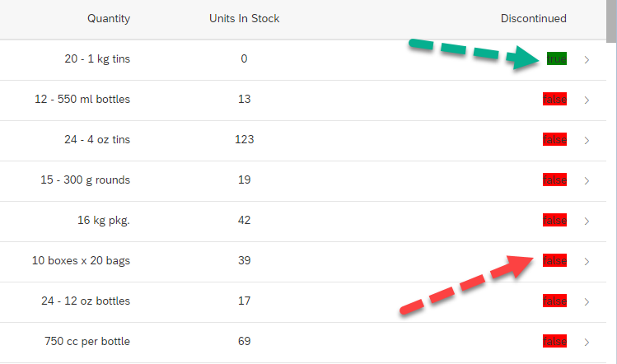Click chevron on 10 boxes x 20 bags row
This screenshot has height=364, width=617.
(587, 261)
